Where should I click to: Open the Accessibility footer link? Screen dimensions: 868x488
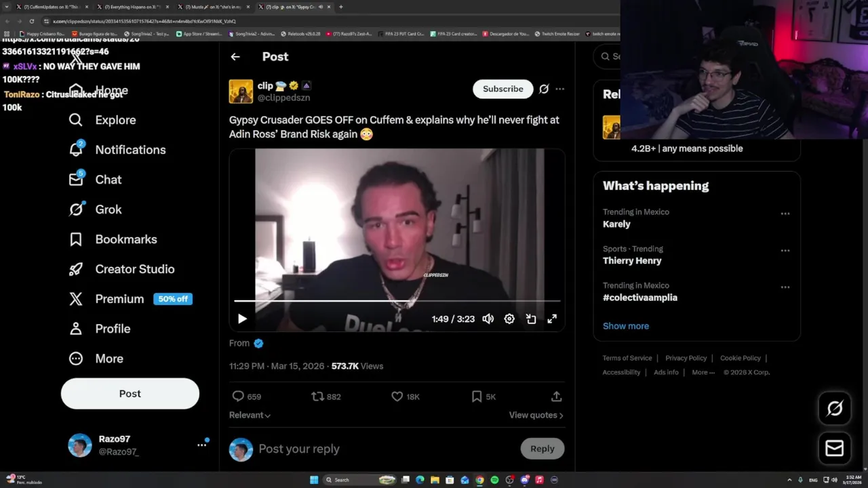[621, 372]
